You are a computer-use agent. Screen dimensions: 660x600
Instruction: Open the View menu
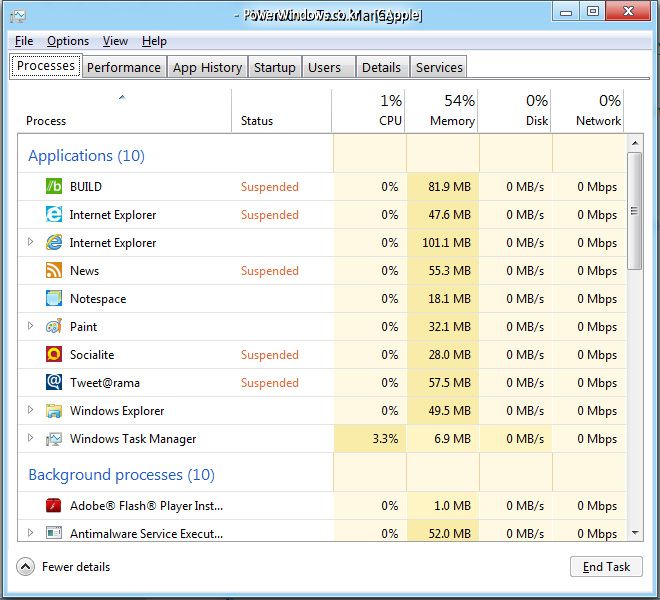click(115, 41)
